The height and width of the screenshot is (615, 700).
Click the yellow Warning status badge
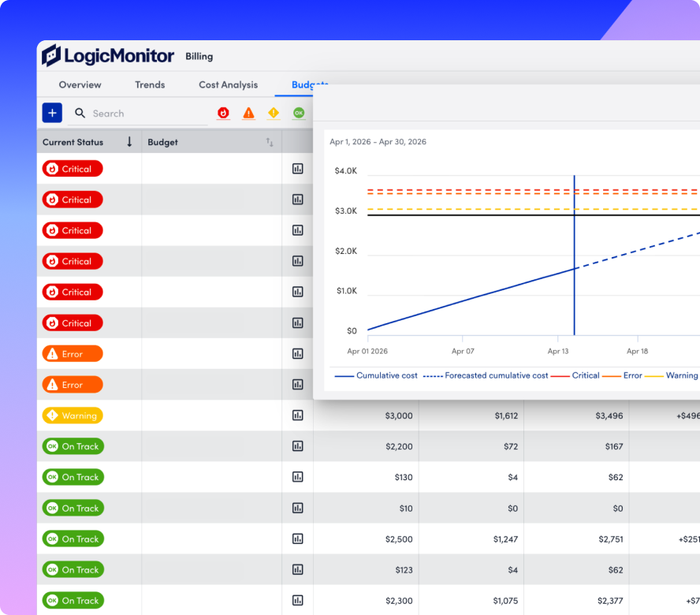point(73,416)
